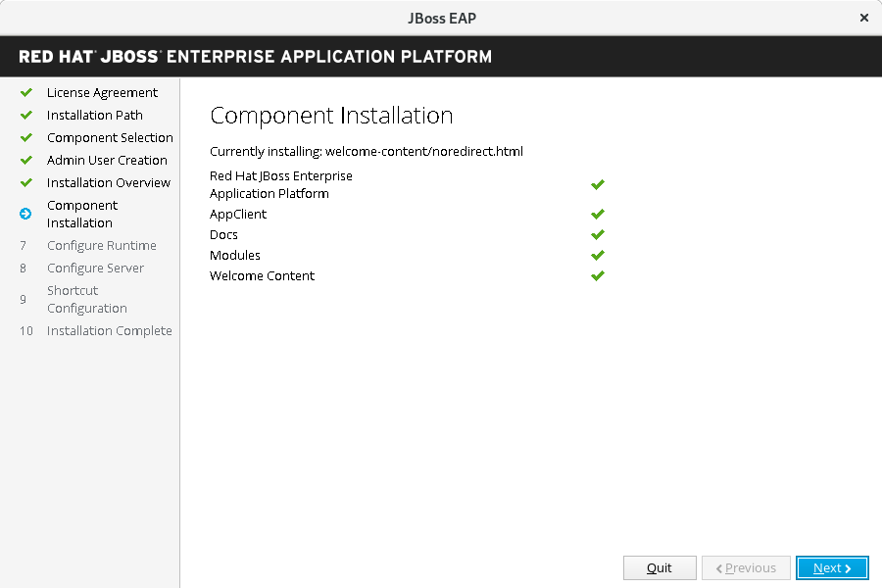Click the checkmark icon next to Installation Path
This screenshot has width=882, height=588.
pos(26,116)
